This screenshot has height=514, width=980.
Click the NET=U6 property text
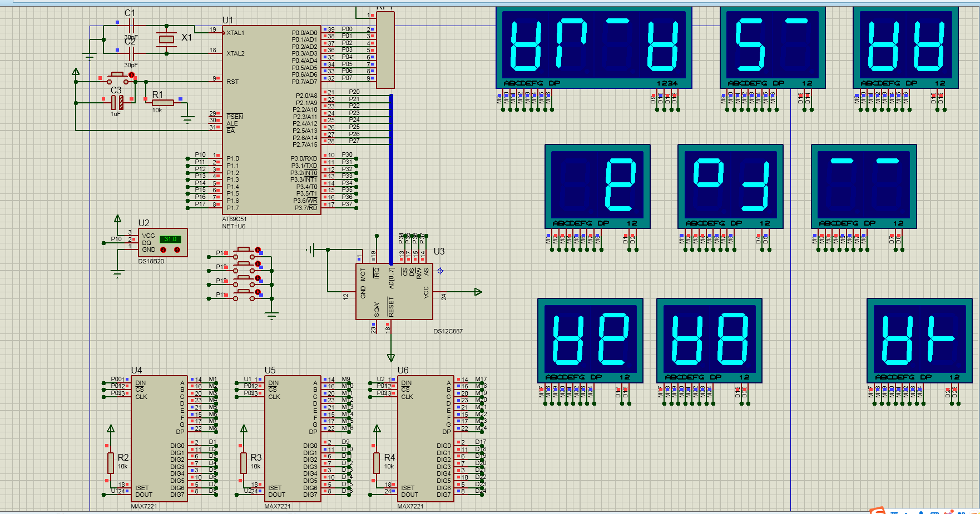234,226
